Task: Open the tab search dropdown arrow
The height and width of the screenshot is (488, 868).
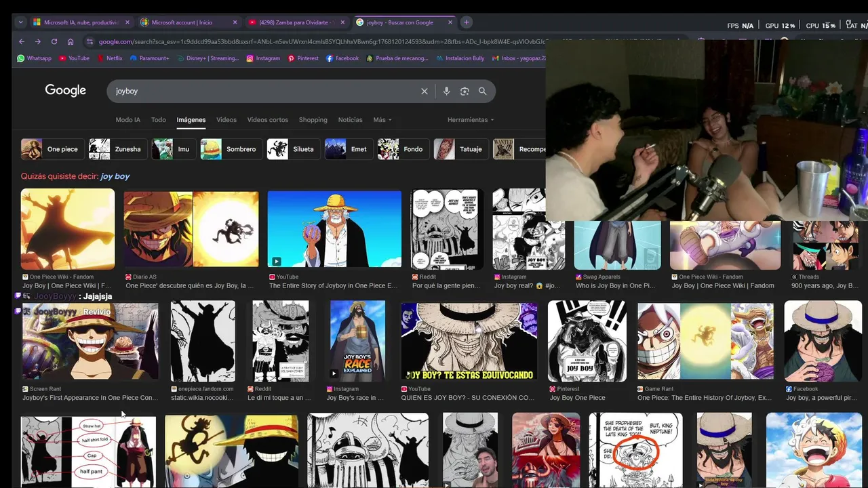Action: coord(21,22)
